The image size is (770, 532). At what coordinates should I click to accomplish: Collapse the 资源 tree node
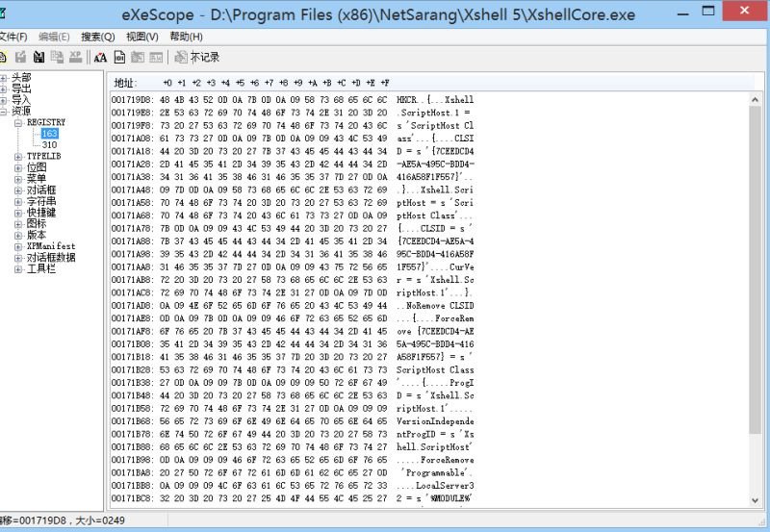coord(4,112)
